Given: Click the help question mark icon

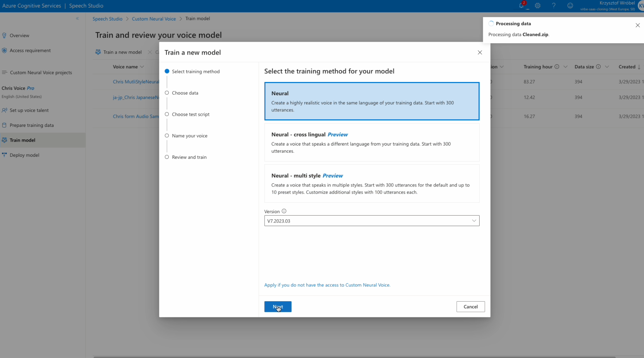Looking at the screenshot, I should (x=554, y=6).
